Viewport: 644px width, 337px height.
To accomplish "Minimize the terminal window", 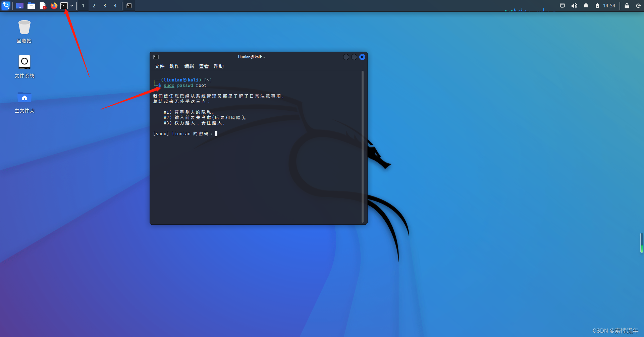I will tap(346, 57).
